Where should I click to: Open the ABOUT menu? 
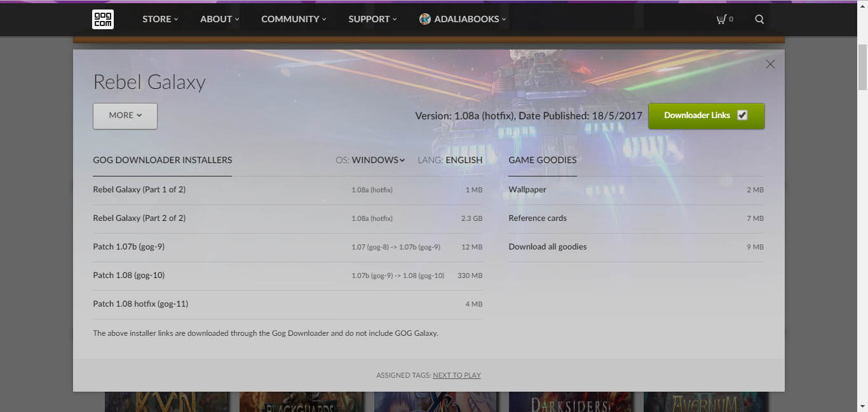click(x=220, y=19)
